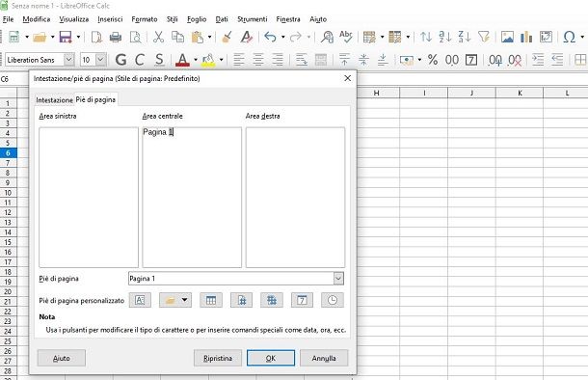Click the Print icon

[x=116, y=37]
